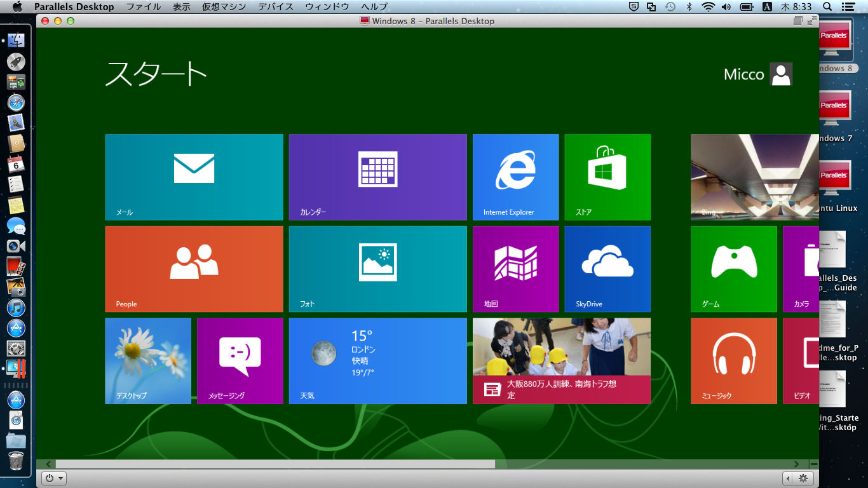868x488 pixels.
Task: Click the Wi-Fi menu bar icon
Action: click(708, 6)
